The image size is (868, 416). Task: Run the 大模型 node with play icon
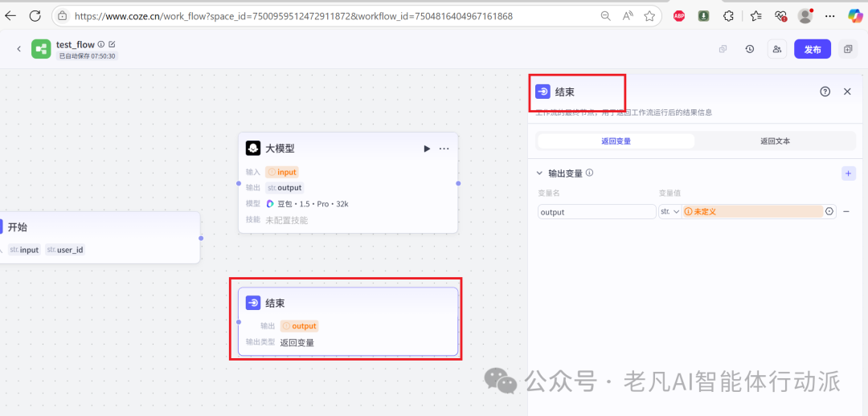427,149
